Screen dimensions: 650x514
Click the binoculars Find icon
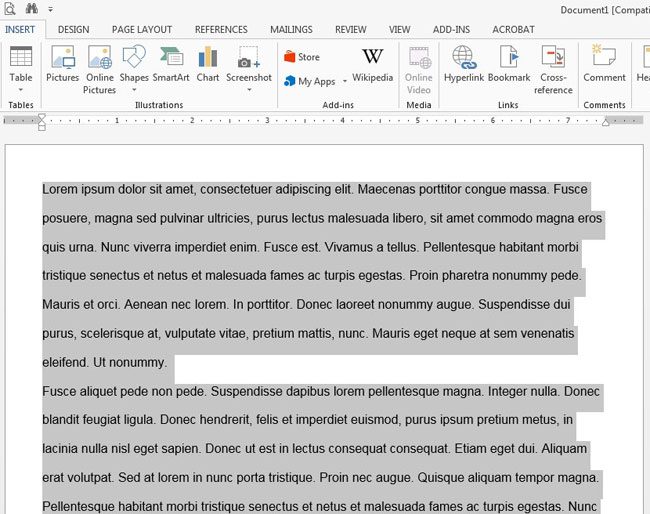32,8
